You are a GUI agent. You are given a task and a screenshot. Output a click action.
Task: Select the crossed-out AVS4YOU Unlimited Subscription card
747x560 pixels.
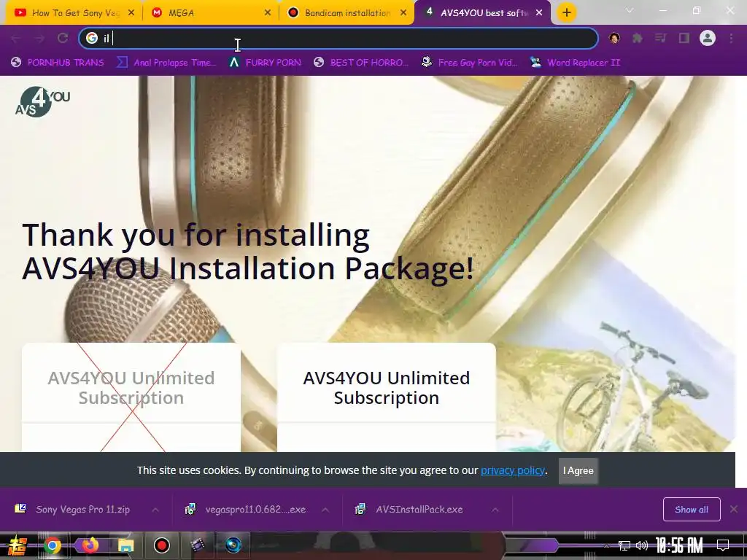(x=131, y=397)
